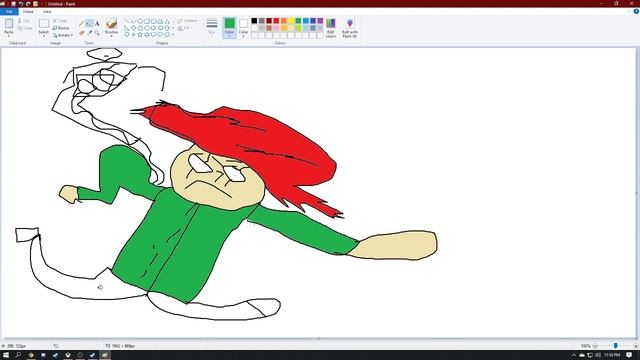Choose the Right arrow shape

coord(153,28)
